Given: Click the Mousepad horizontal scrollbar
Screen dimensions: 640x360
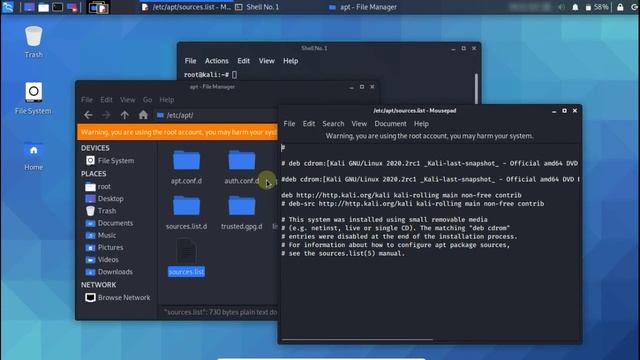Looking at the screenshot, I should point(357,339).
